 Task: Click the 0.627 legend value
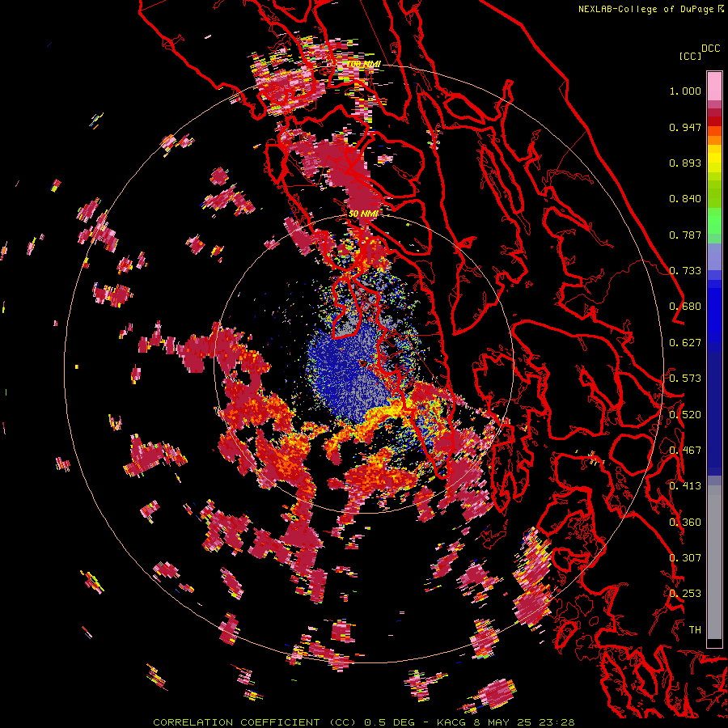[x=685, y=343]
